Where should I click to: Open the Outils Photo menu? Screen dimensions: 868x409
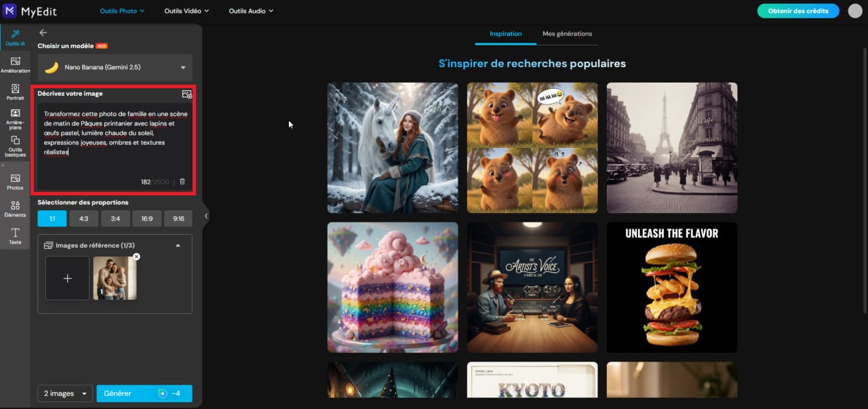click(123, 11)
